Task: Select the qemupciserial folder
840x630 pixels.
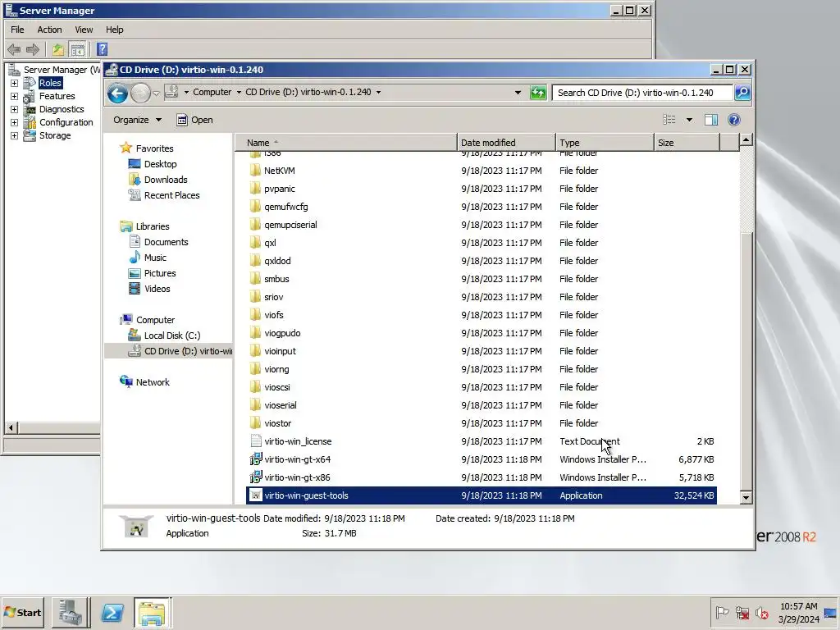Action: tap(290, 225)
